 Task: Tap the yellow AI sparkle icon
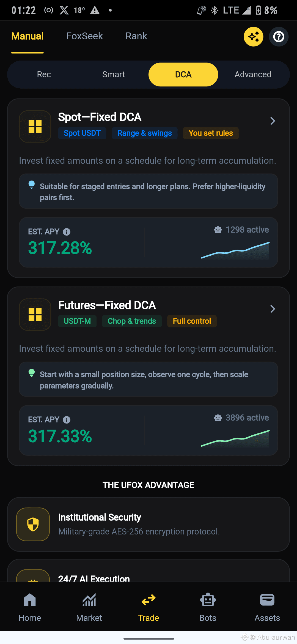tap(253, 37)
